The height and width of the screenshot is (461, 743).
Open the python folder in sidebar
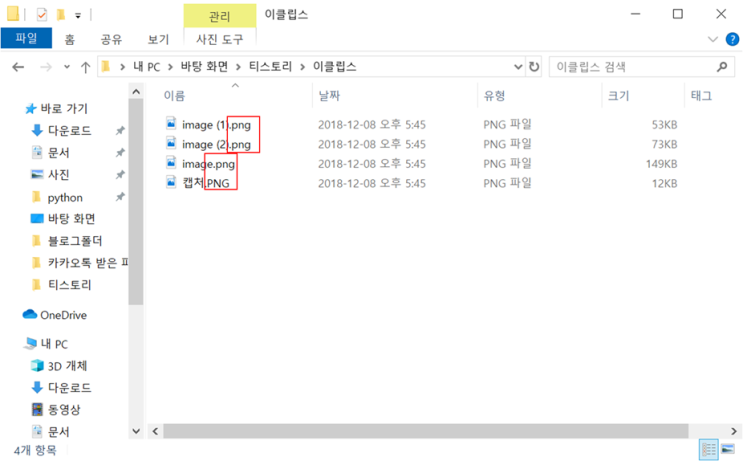tap(65, 197)
